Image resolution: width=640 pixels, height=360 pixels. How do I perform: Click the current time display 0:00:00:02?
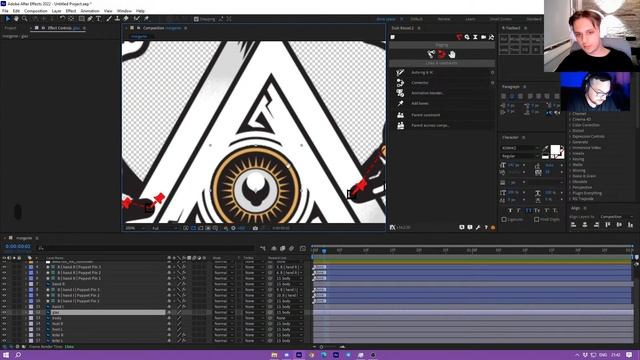point(18,247)
